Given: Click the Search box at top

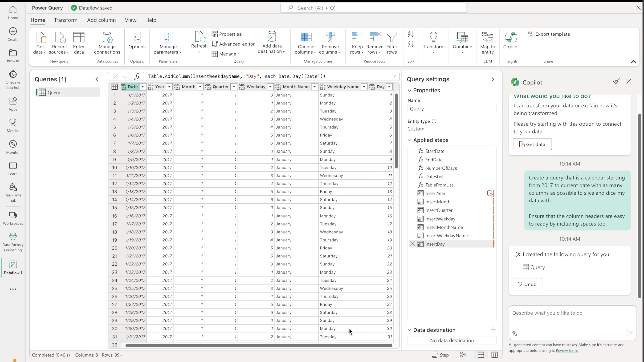Looking at the screenshot, I should click(x=373, y=8).
